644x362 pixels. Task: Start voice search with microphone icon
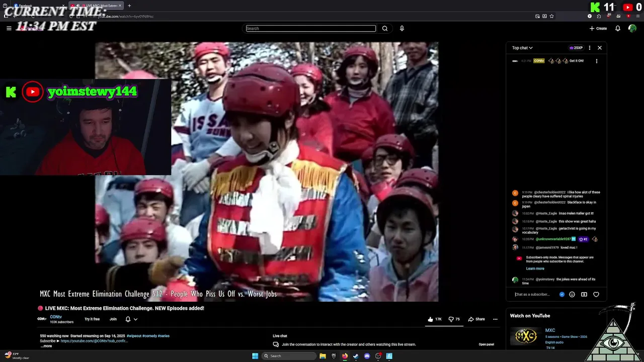click(401, 29)
